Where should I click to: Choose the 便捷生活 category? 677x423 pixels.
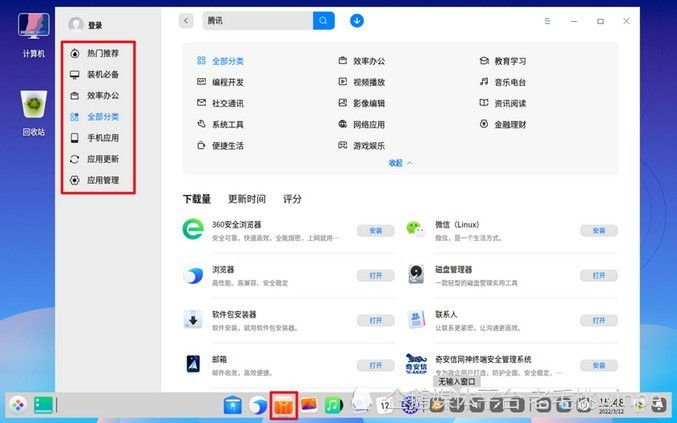(220, 145)
